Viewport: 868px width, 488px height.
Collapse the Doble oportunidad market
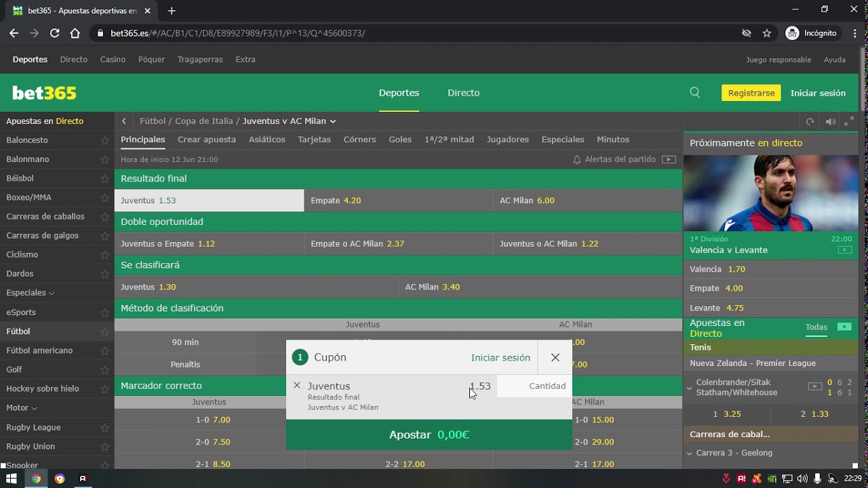pyautogui.click(x=398, y=222)
